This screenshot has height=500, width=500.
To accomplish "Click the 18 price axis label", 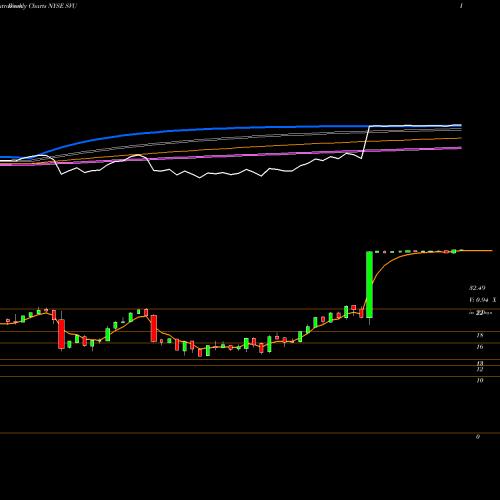I will [x=480, y=335].
